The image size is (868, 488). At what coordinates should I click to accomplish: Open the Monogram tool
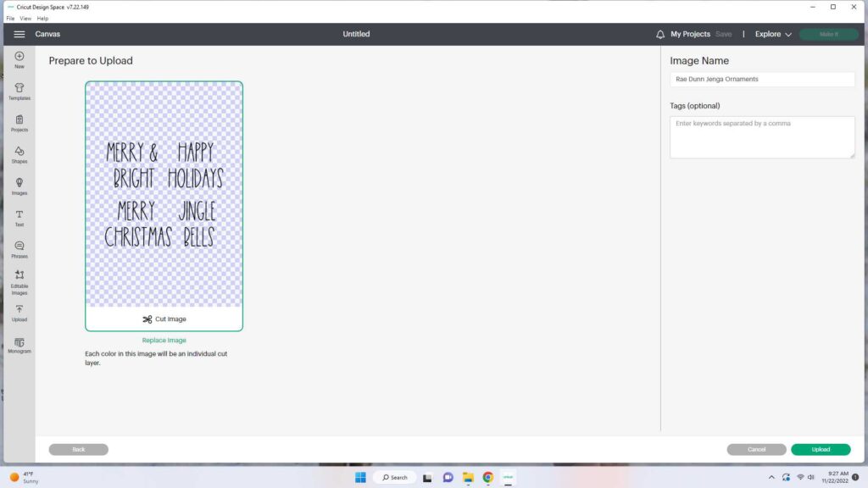[x=19, y=346]
